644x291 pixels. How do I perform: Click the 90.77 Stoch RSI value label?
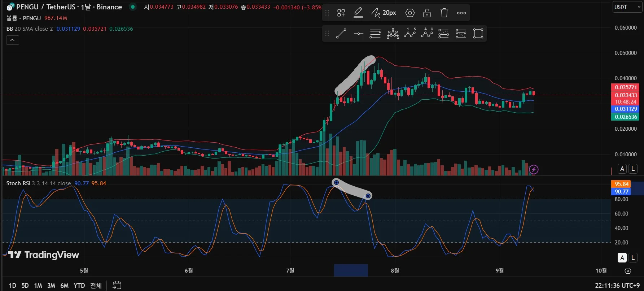pos(621,192)
